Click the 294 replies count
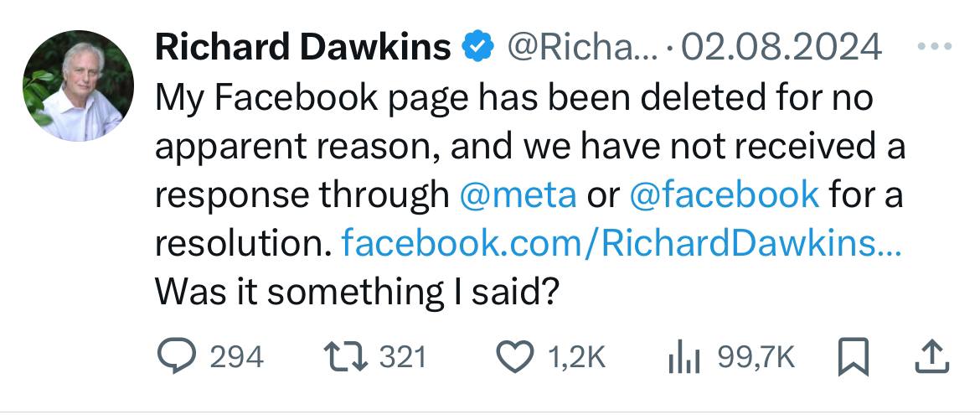 236,358
